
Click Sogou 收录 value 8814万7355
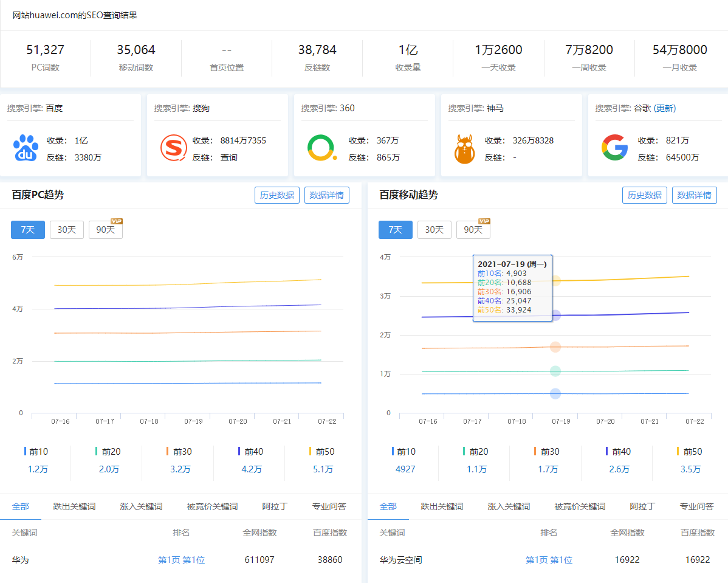[243, 140]
